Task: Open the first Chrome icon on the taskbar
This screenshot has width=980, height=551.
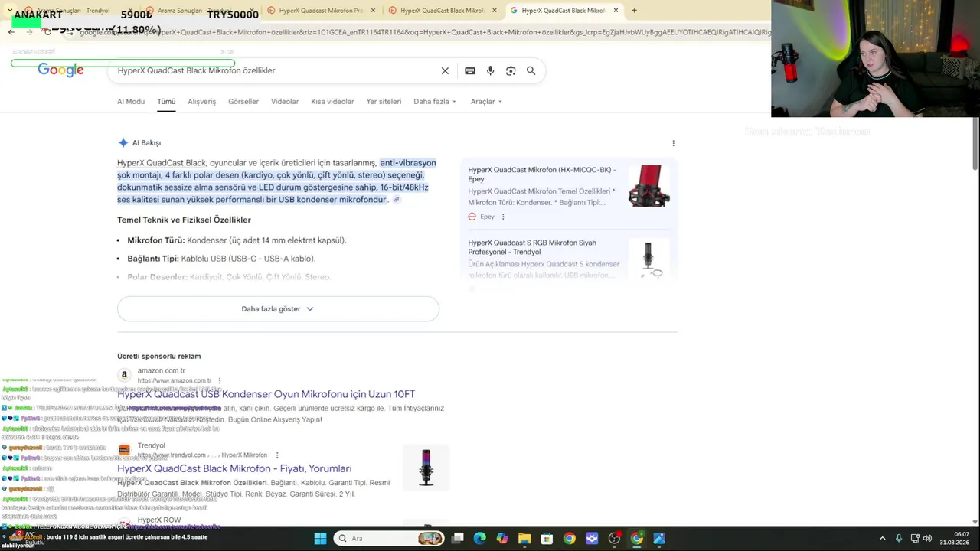Action: [x=569, y=538]
